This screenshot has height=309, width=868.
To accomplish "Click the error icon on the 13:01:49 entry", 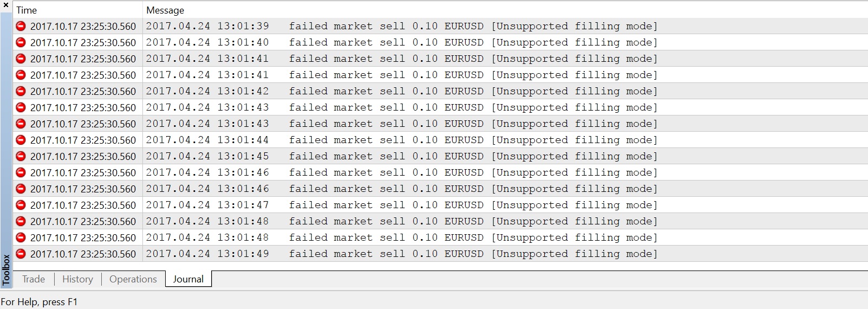I will click(21, 254).
